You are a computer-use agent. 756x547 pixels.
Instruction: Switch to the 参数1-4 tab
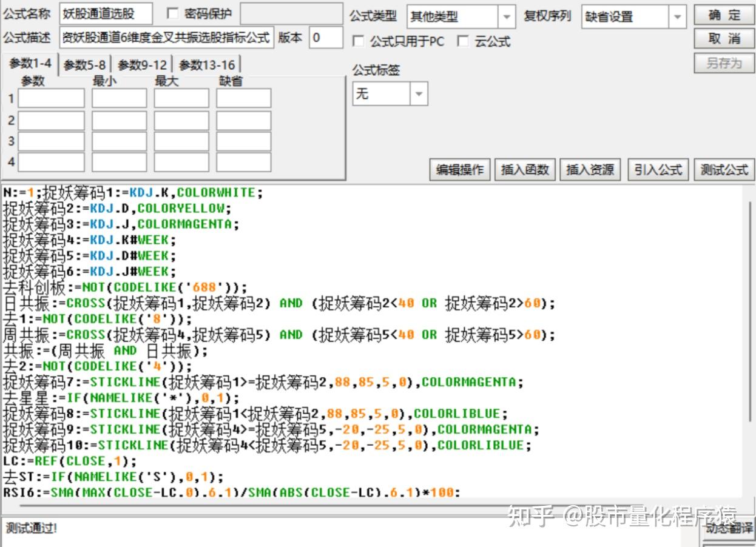(x=30, y=64)
